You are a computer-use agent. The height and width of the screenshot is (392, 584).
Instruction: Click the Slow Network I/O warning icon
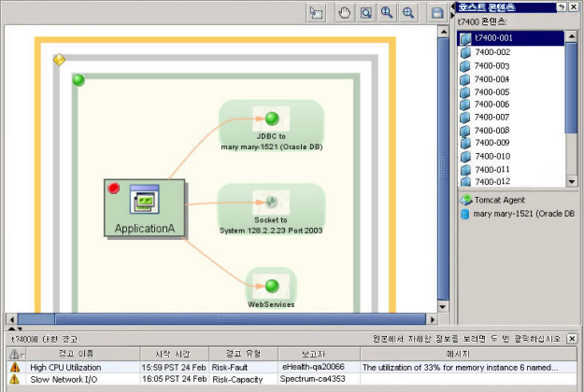click(x=15, y=379)
